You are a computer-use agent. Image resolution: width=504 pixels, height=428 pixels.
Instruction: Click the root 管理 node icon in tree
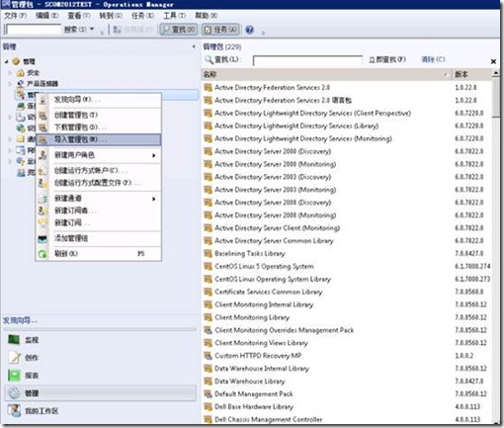click(16, 61)
